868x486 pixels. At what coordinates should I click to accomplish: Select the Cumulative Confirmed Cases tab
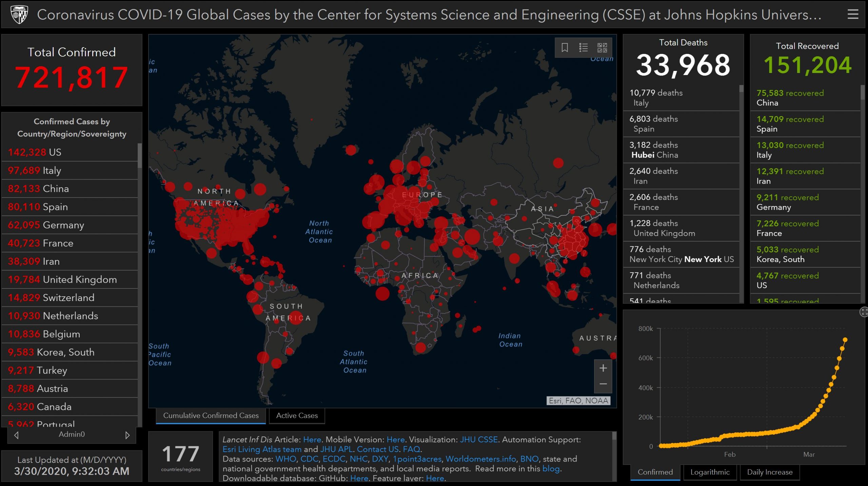[x=211, y=416]
